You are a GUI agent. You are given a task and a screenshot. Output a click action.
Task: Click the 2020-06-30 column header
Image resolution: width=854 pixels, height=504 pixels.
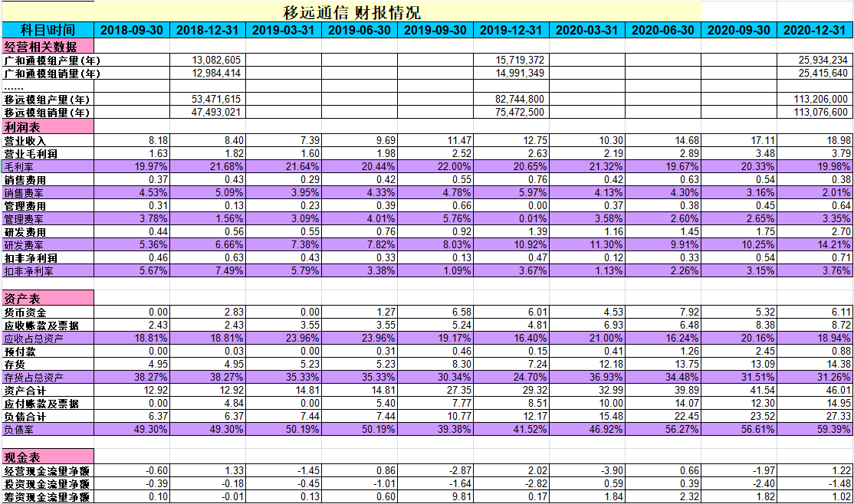[663, 30]
